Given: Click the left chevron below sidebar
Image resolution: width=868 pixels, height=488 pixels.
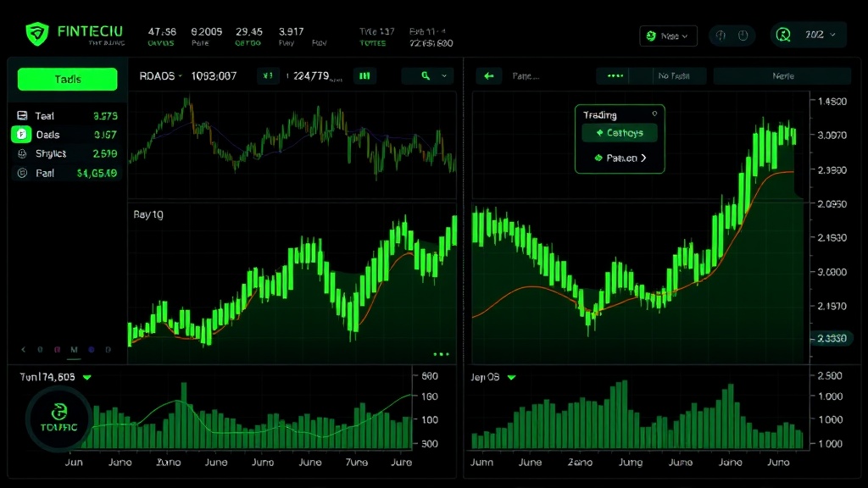Looking at the screenshot, I should pyautogui.click(x=23, y=350).
